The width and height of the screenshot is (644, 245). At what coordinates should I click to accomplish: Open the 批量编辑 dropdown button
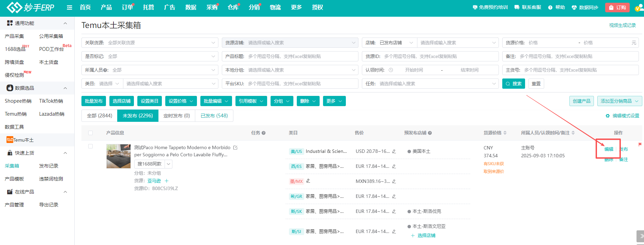click(x=216, y=101)
